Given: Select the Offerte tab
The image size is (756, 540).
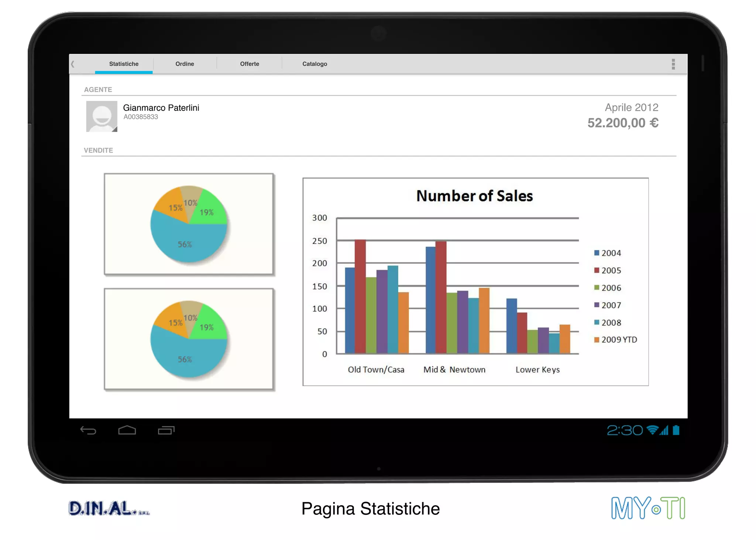Looking at the screenshot, I should tap(250, 64).
